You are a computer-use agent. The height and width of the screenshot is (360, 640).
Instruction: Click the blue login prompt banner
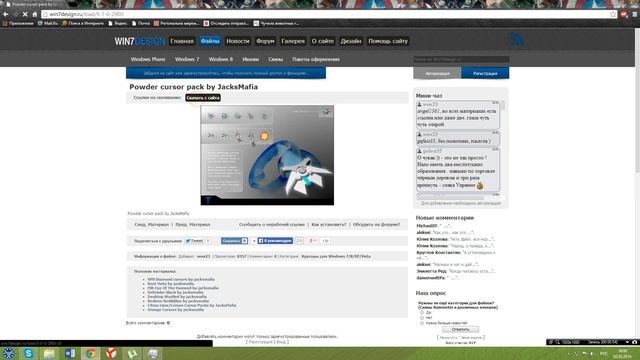(226, 73)
